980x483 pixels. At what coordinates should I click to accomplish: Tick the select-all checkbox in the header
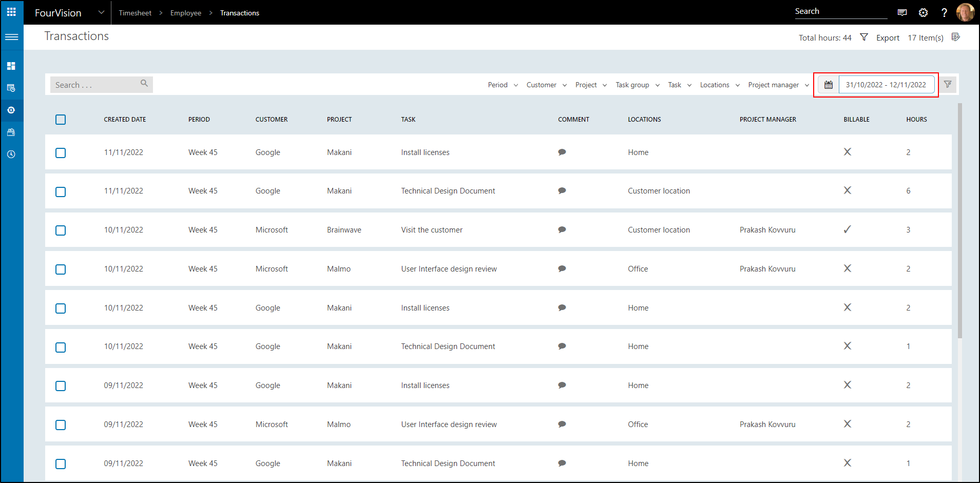61,120
